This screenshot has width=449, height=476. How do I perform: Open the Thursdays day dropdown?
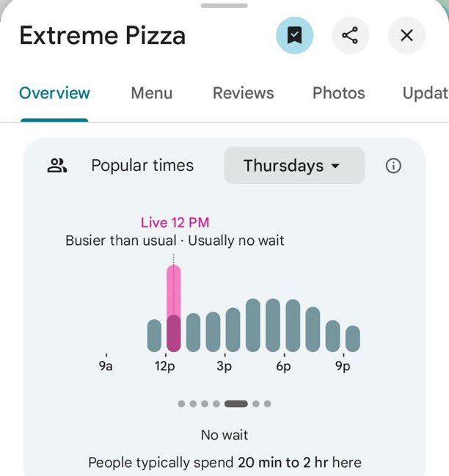[x=293, y=166]
